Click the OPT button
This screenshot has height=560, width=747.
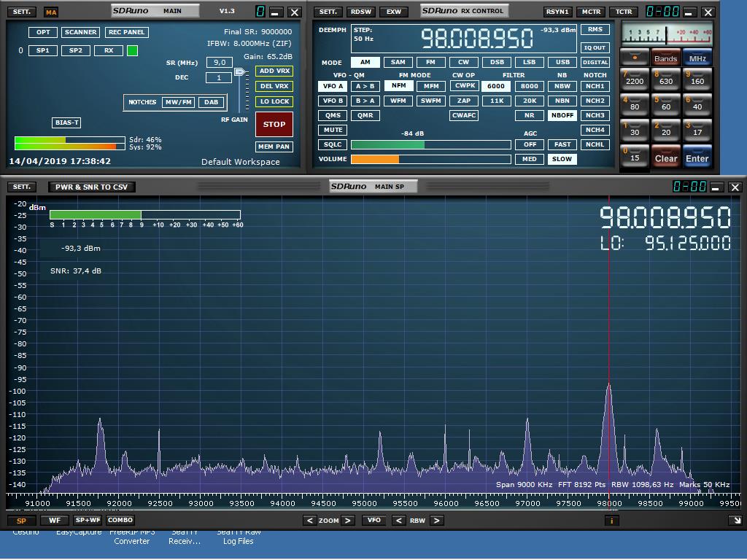(43, 32)
